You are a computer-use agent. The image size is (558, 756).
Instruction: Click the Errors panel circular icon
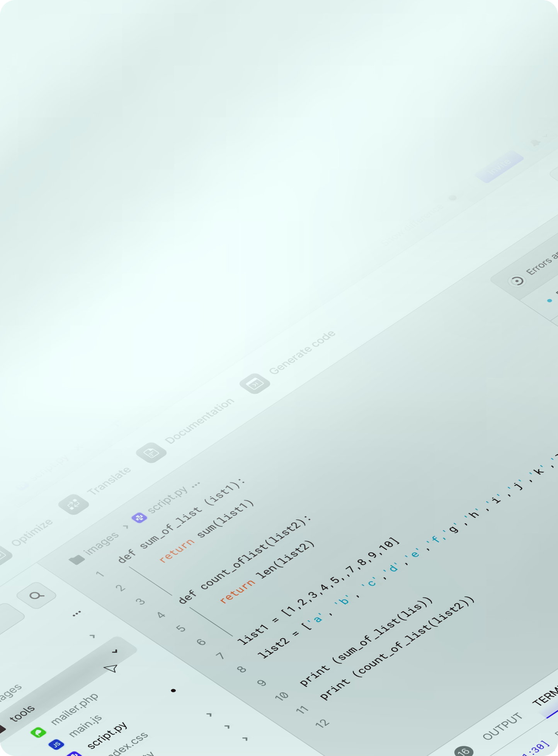click(517, 281)
